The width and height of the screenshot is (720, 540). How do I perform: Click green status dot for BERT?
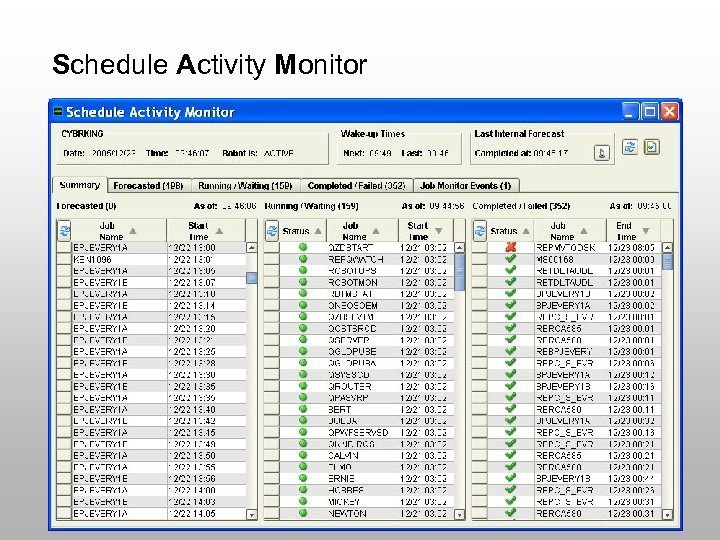pyautogui.click(x=303, y=409)
